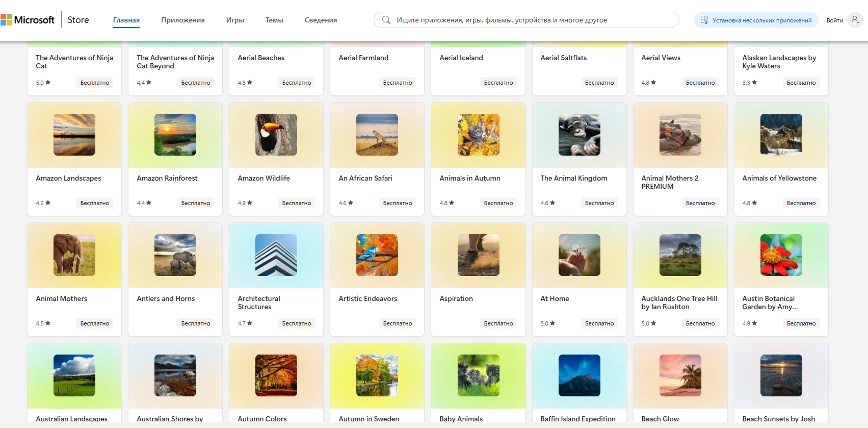Image resolution: width=868 pixels, height=428 pixels.
Task: Open the Aerial Saltflats title
Action: pyautogui.click(x=564, y=58)
